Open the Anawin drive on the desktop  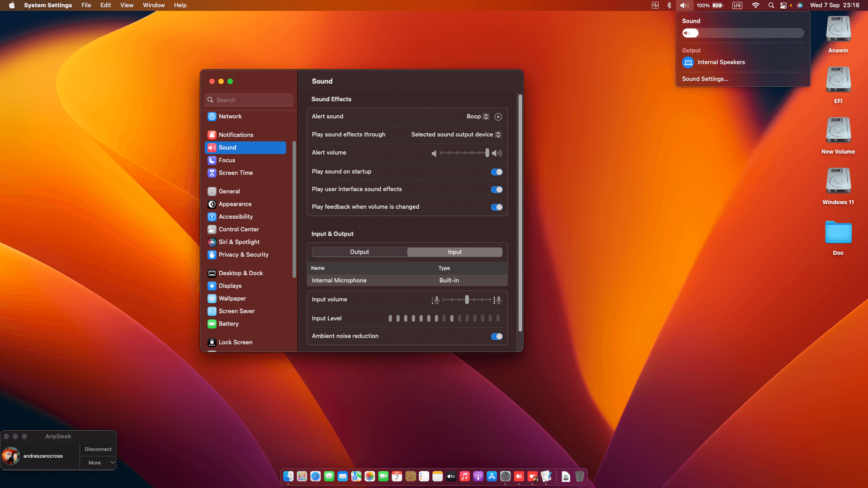[838, 34]
